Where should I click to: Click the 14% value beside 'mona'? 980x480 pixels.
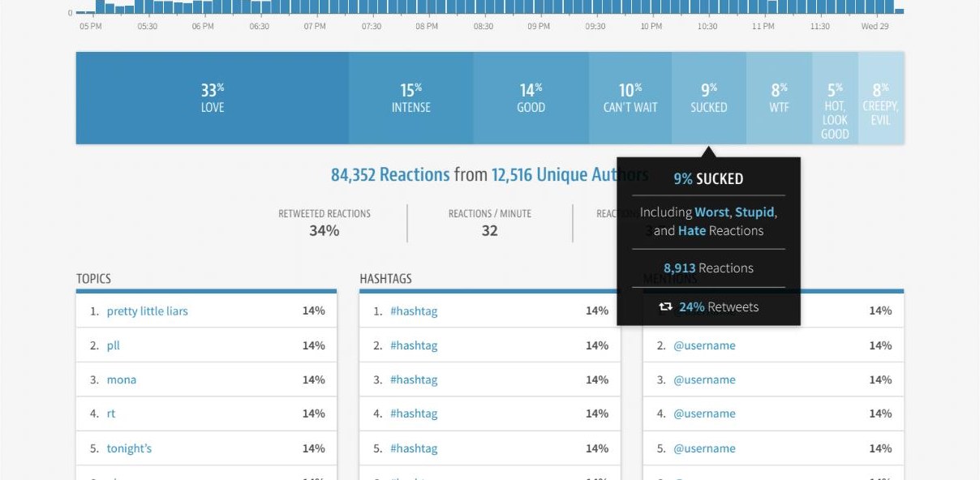(314, 379)
